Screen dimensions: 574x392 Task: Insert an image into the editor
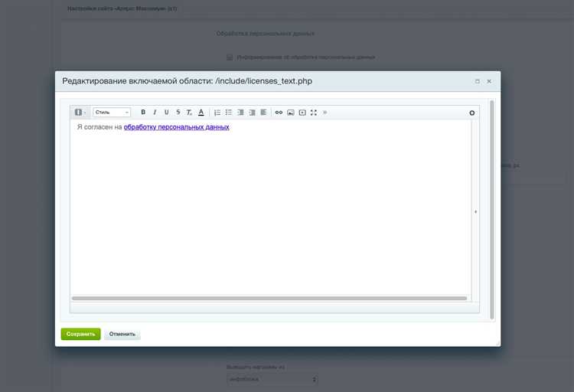[291, 113]
